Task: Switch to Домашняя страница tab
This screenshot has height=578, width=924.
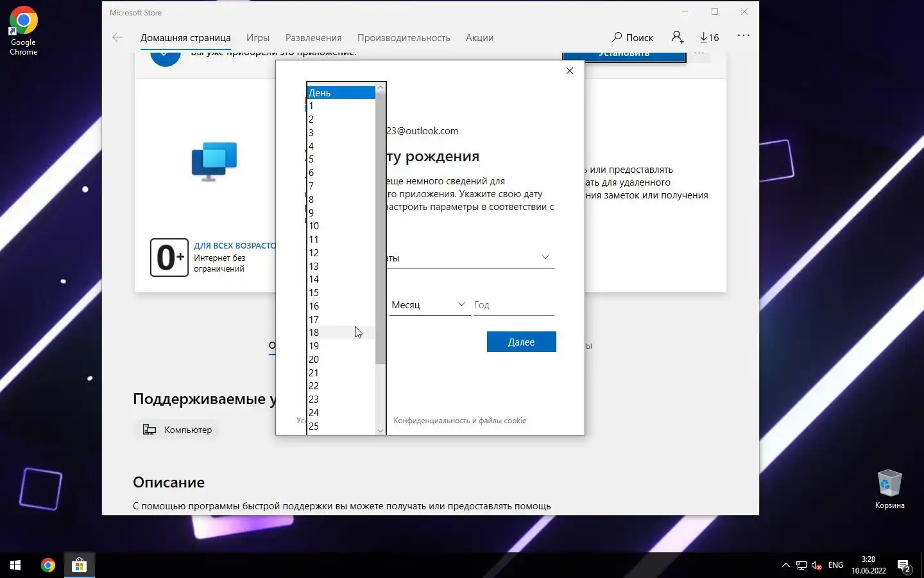Action: click(x=185, y=38)
